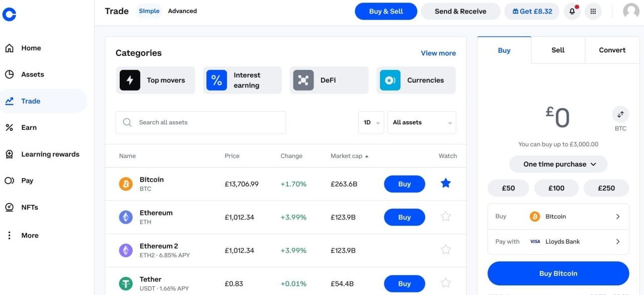Open the Advanced trading view
Screen dimensions: 644x295
(182, 11)
